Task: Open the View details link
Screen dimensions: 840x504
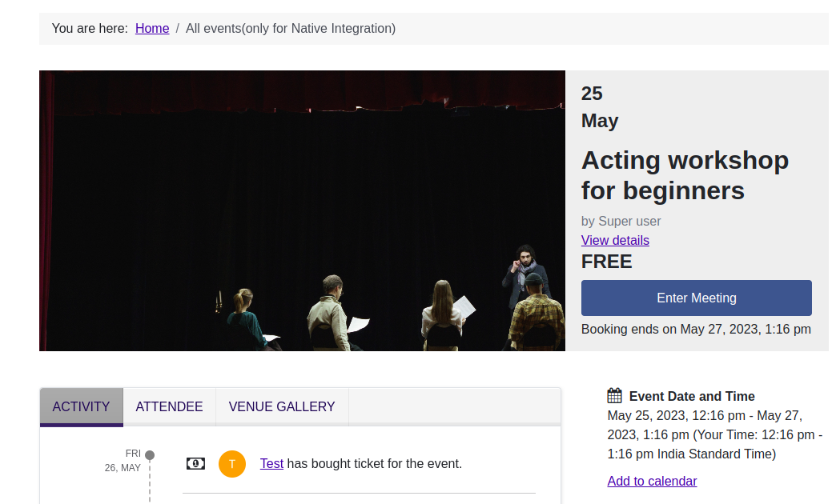Action: click(615, 240)
